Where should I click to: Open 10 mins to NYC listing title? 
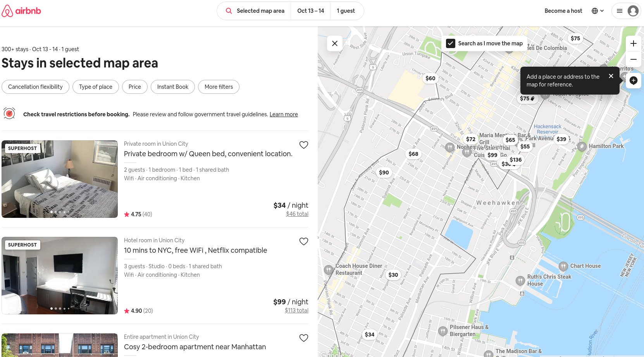click(x=195, y=250)
